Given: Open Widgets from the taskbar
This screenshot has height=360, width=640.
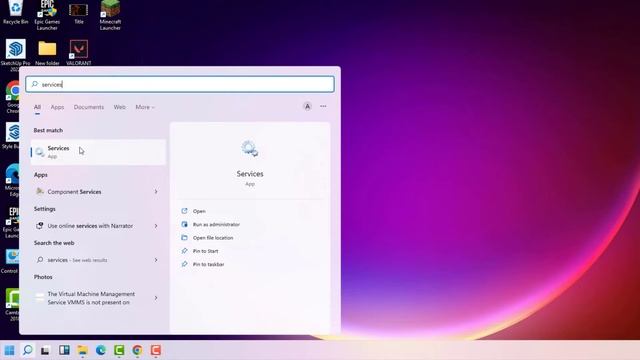Looking at the screenshot, I should (x=64, y=350).
